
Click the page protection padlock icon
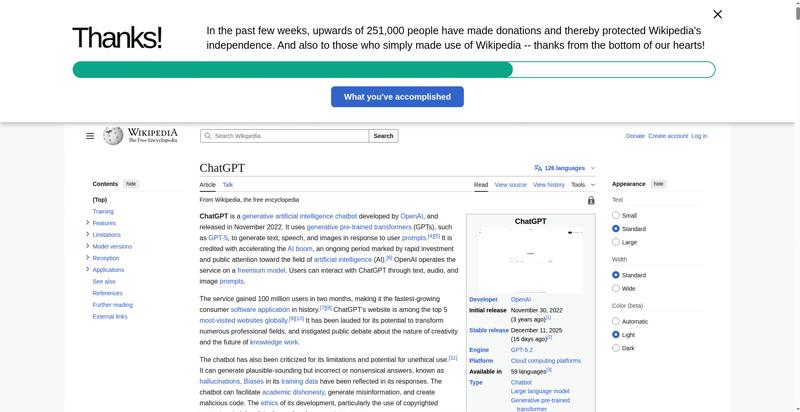[591, 200]
